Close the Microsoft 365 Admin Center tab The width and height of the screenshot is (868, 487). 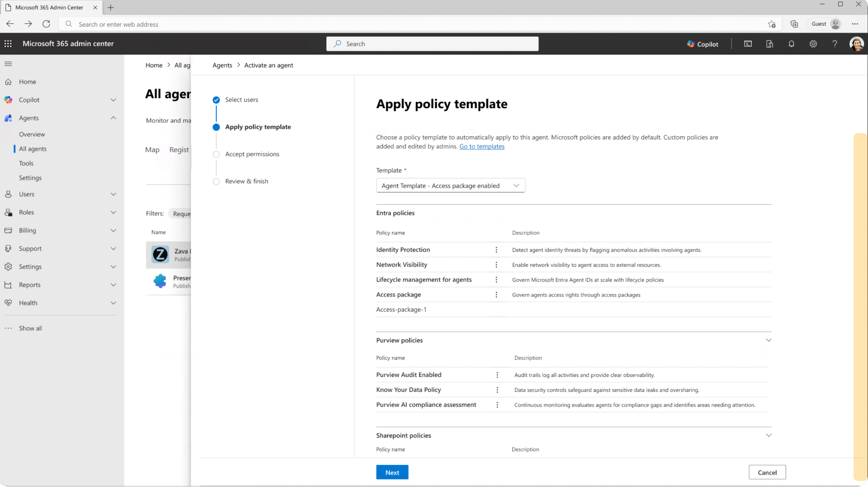tap(95, 7)
